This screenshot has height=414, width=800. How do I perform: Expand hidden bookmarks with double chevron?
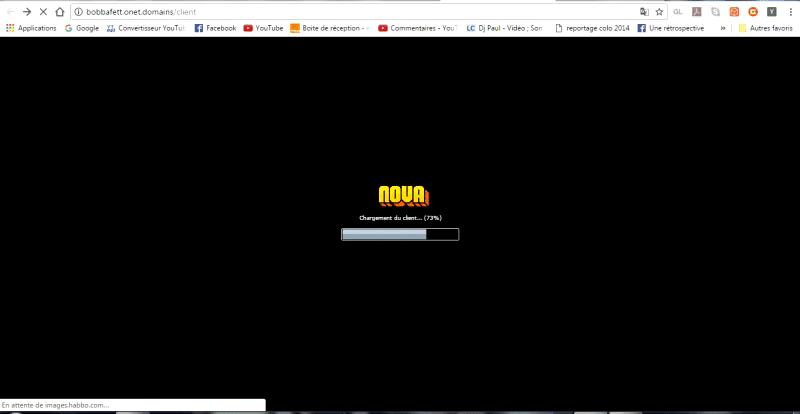pyautogui.click(x=722, y=29)
